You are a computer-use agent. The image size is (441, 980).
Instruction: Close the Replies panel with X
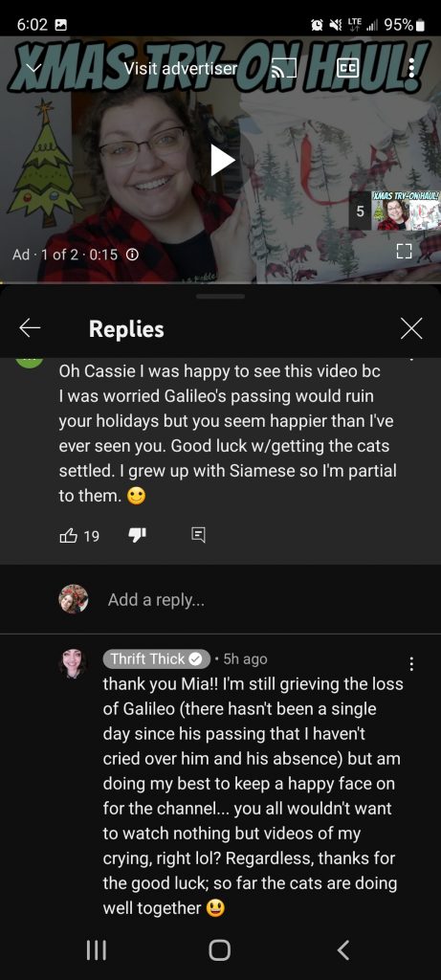tap(411, 328)
